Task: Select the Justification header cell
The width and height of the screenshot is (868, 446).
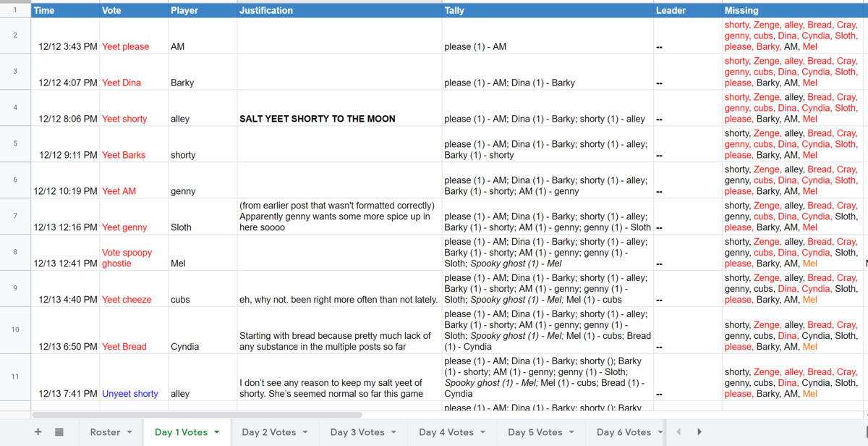Action: (339, 11)
